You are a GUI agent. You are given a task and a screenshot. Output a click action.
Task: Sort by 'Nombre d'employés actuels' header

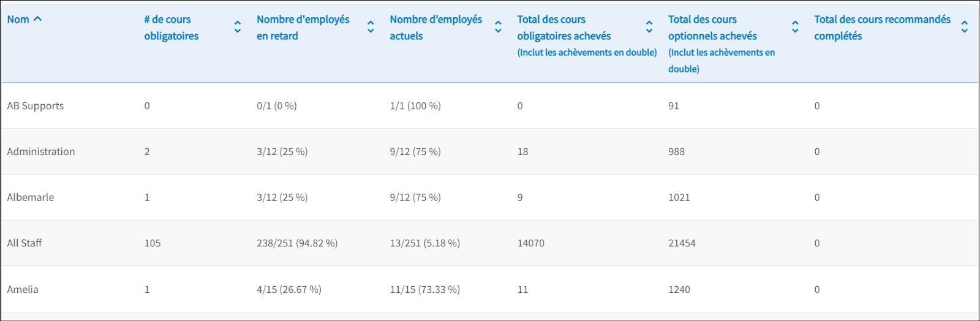coord(436,28)
